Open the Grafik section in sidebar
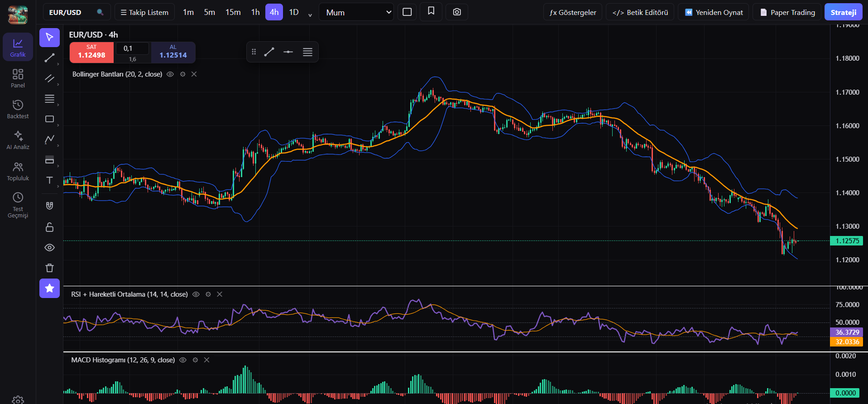 tap(18, 47)
